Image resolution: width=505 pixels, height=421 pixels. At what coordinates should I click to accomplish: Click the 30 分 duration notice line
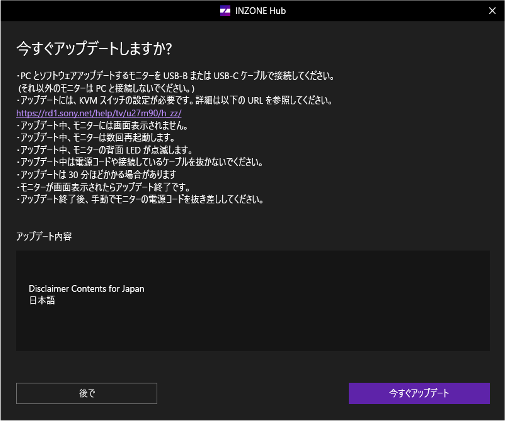click(x=97, y=175)
